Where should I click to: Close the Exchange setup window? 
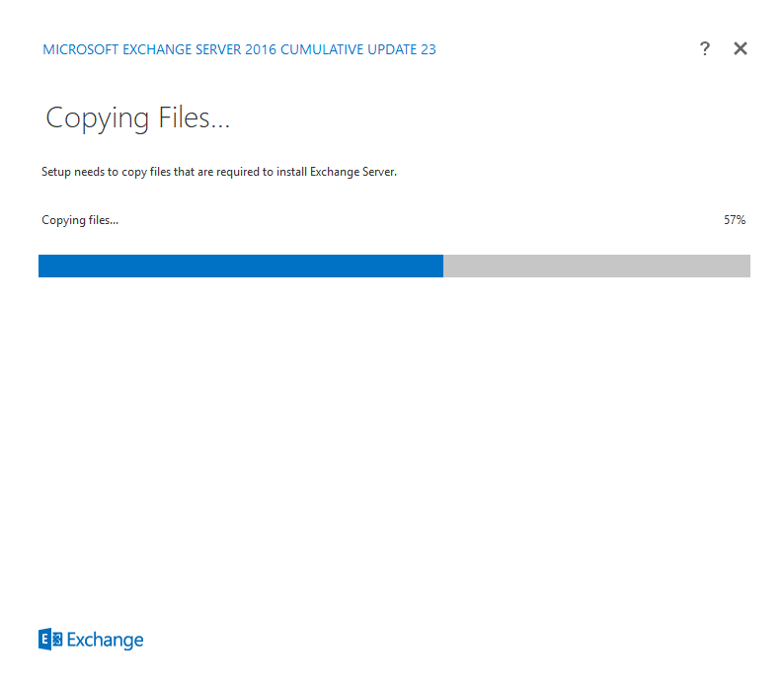(x=741, y=49)
